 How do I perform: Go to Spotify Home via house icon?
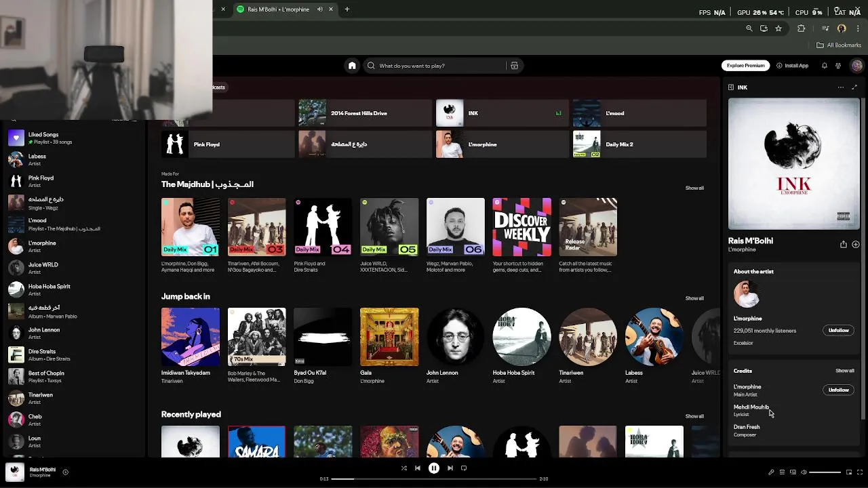[351, 66]
